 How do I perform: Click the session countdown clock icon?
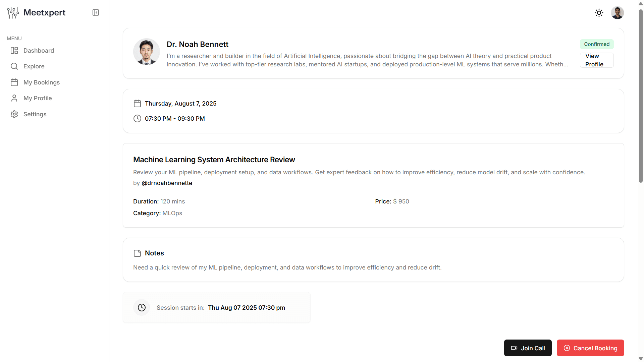coord(142,308)
